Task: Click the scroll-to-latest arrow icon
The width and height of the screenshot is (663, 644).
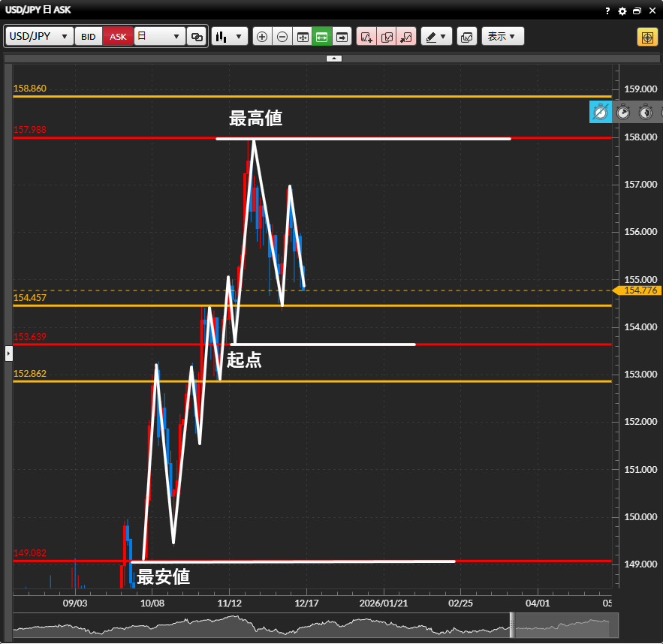Action: 343,36
